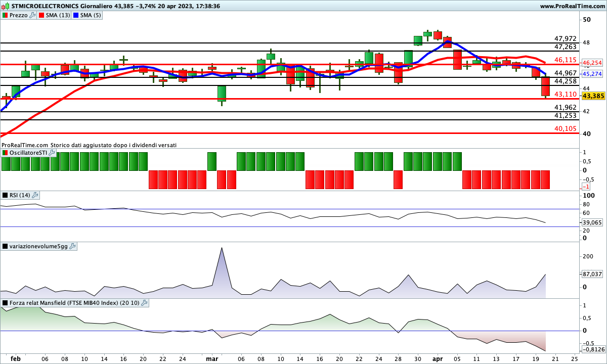Click the green-red Prezzo color icon

pos(5,15)
